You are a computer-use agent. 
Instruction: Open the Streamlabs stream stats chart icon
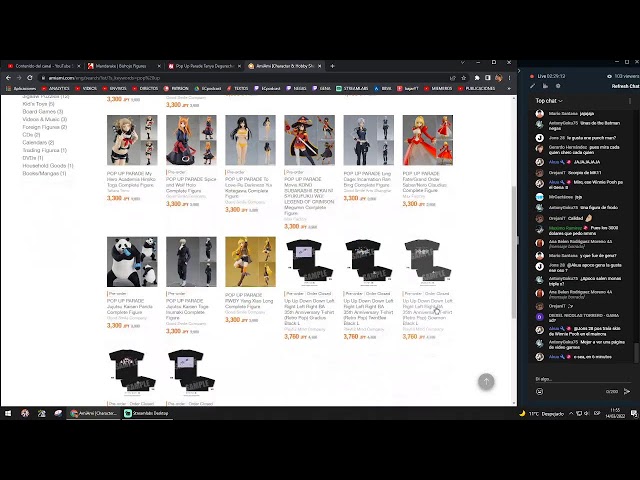(545, 86)
